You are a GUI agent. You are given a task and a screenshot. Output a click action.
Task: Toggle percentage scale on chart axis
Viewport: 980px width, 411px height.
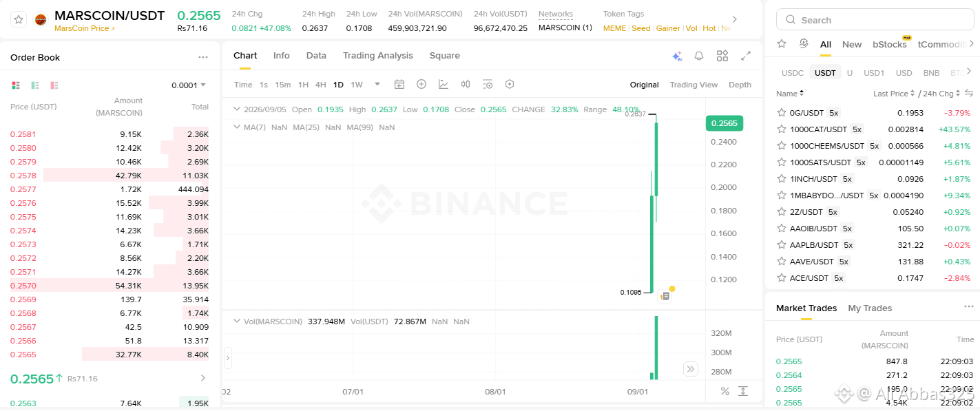point(725,391)
